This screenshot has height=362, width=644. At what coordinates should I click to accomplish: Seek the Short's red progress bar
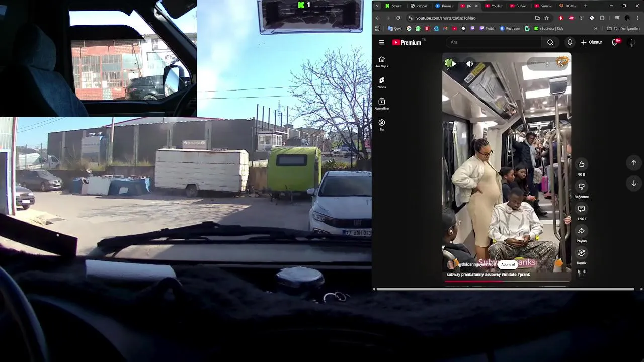(x=508, y=282)
